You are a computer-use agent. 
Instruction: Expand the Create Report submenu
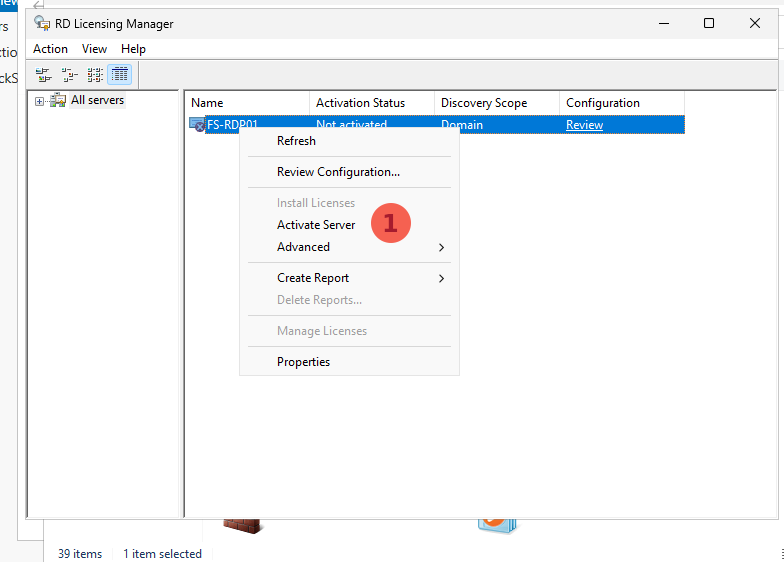(313, 278)
